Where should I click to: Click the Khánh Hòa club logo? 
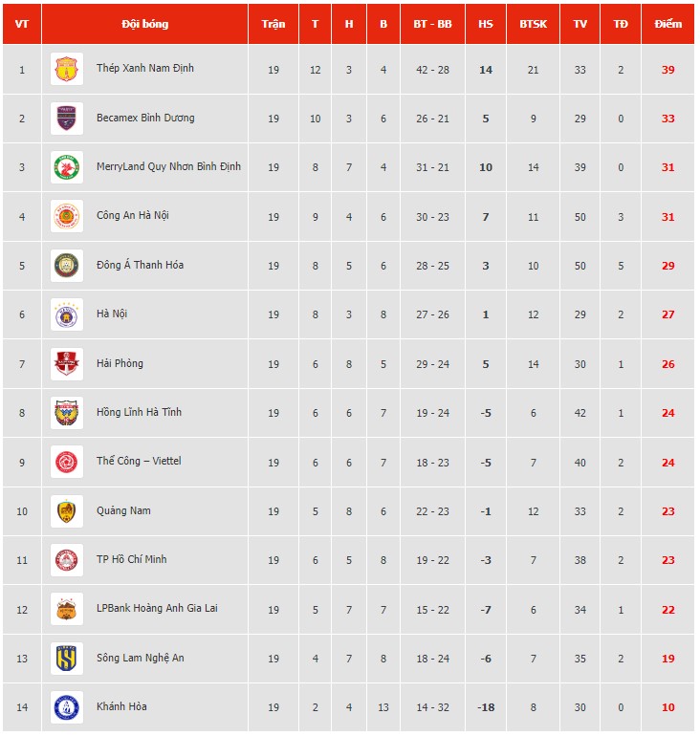67,707
